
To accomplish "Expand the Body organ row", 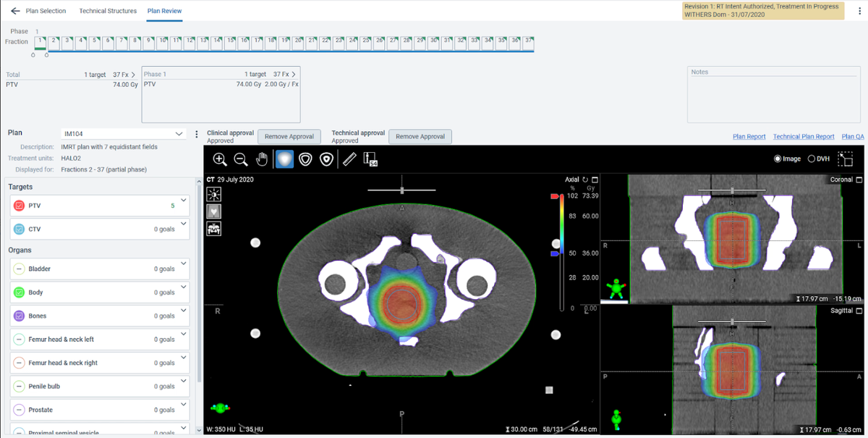I will [184, 286].
